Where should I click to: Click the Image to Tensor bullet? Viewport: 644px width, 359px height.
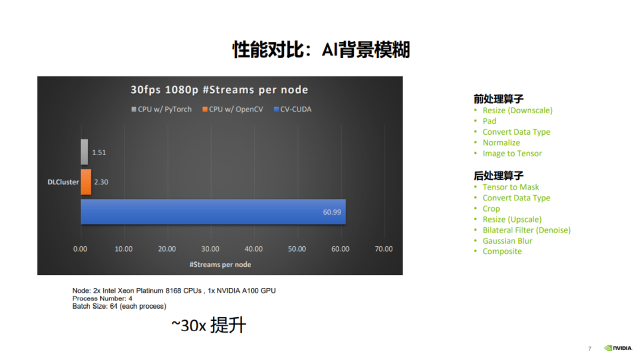(512, 154)
